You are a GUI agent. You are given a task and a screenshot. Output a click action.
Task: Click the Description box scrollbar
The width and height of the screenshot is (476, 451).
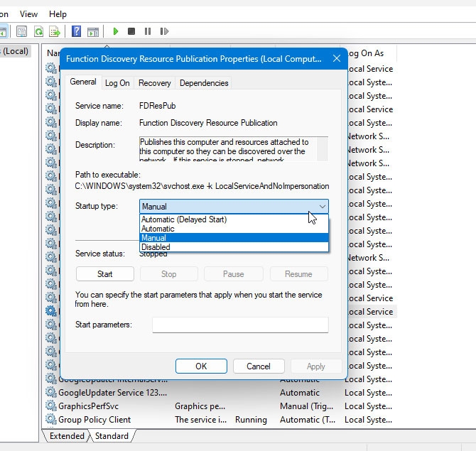(x=322, y=148)
